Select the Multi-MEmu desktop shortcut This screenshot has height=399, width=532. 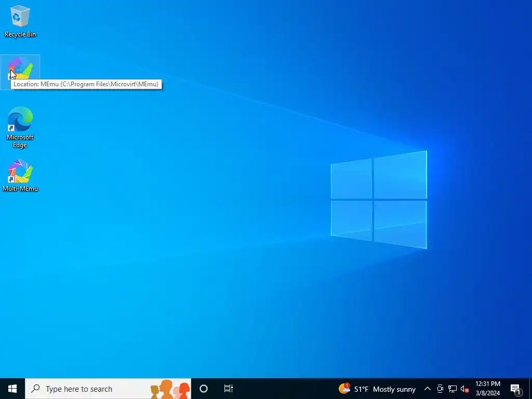[x=20, y=175]
